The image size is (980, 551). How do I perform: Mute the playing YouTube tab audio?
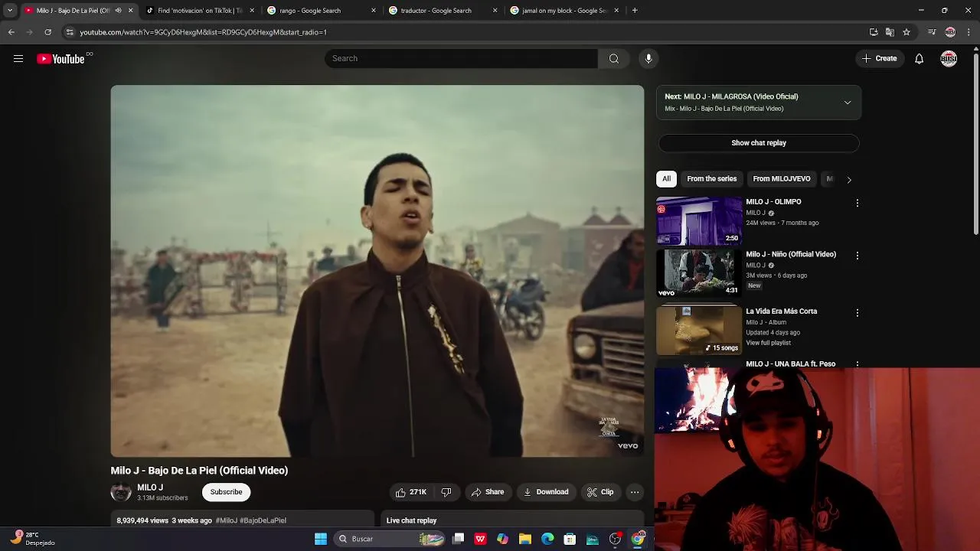click(x=118, y=11)
